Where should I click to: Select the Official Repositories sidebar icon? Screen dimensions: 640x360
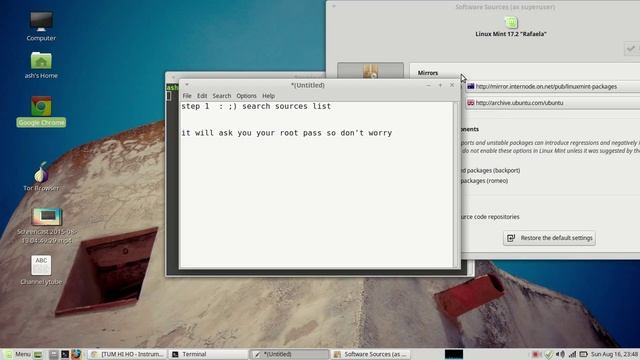(371, 70)
